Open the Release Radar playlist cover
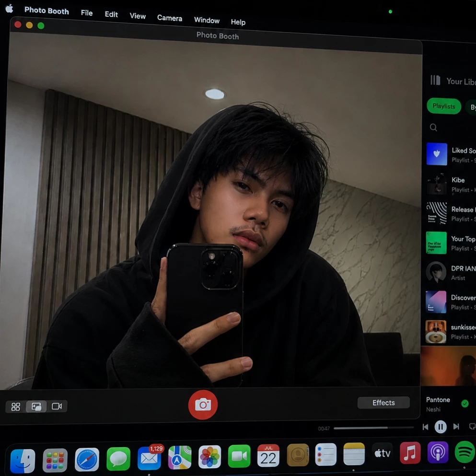 pyautogui.click(x=437, y=213)
